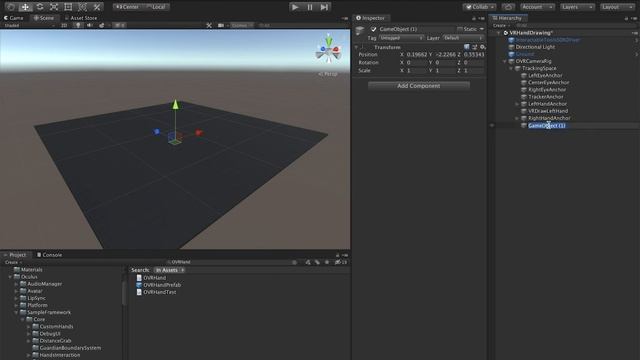Screen dimensions: 640x360
Task: Open the Inspector tab
Action: point(371,18)
